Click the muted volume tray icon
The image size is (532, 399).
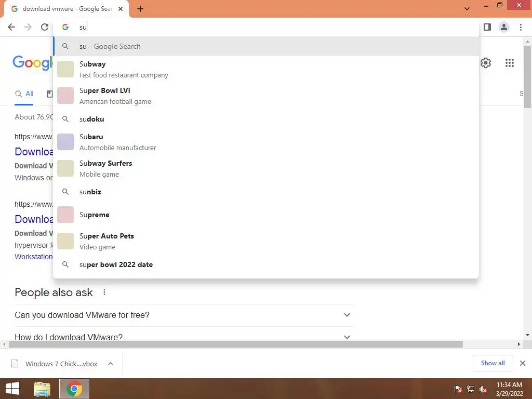483,389
